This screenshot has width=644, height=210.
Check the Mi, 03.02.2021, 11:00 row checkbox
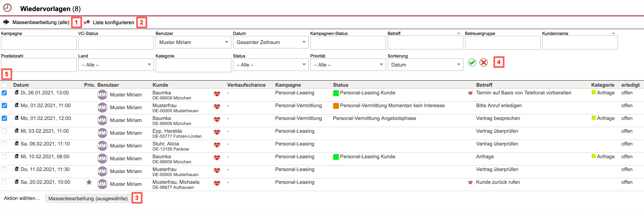point(4,131)
